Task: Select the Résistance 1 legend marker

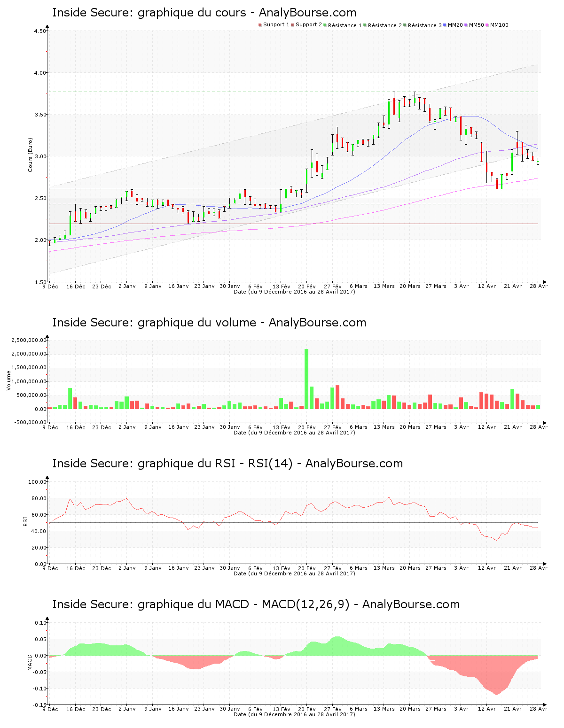Action: coord(325,25)
